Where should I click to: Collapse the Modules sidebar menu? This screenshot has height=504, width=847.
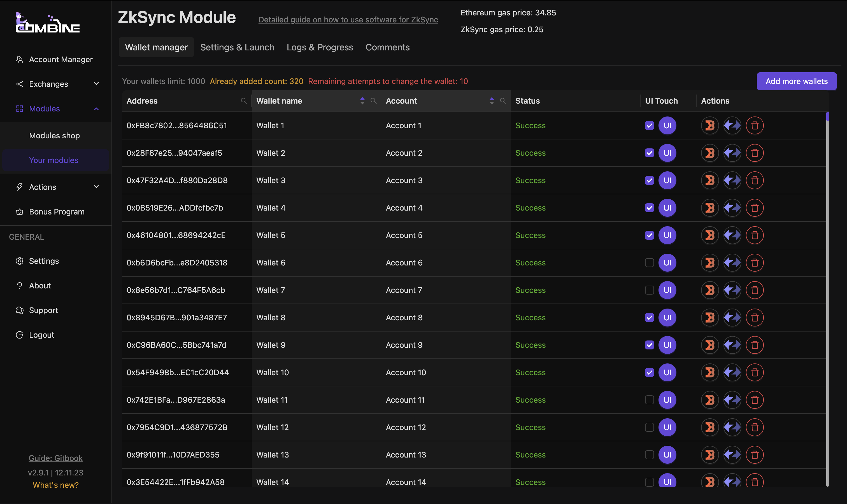(x=56, y=109)
